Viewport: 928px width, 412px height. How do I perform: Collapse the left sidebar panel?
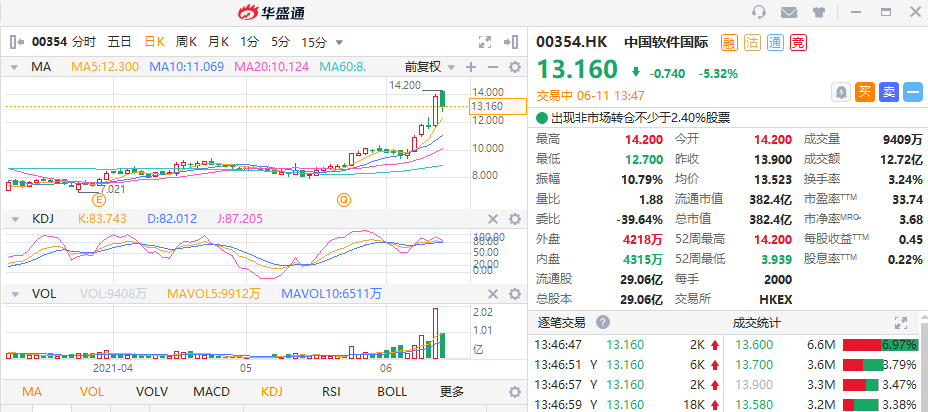pyautogui.click(x=15, y=42)
